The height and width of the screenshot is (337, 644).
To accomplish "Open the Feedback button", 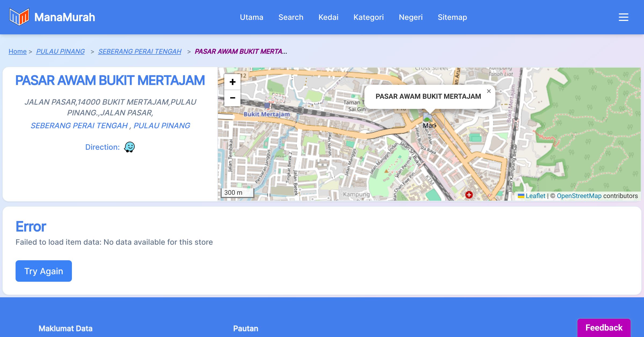I will tap(604, 328).
